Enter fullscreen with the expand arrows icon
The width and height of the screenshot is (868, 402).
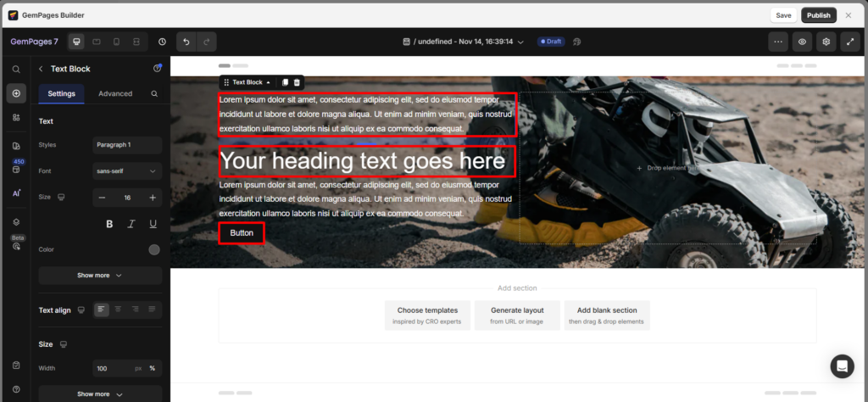point(849,41)
